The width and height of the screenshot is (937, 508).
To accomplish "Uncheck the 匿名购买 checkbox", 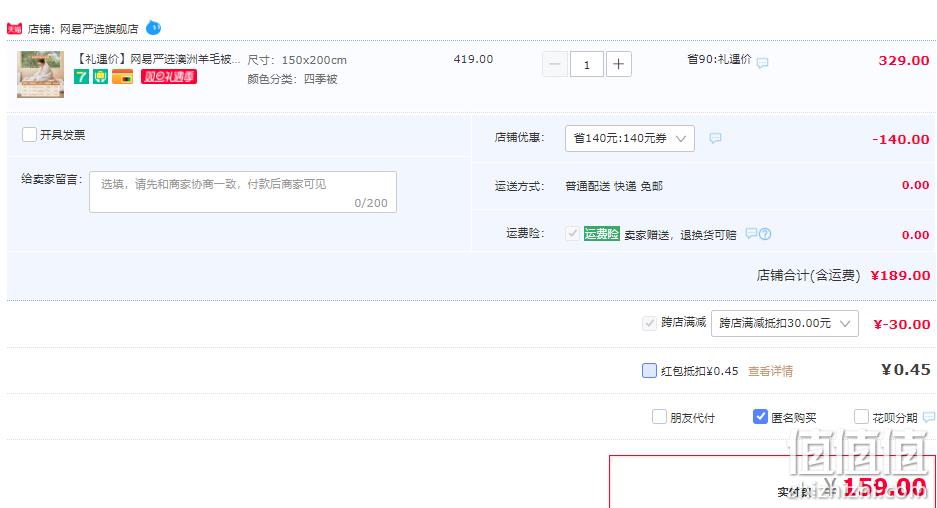I will point(760,417).
